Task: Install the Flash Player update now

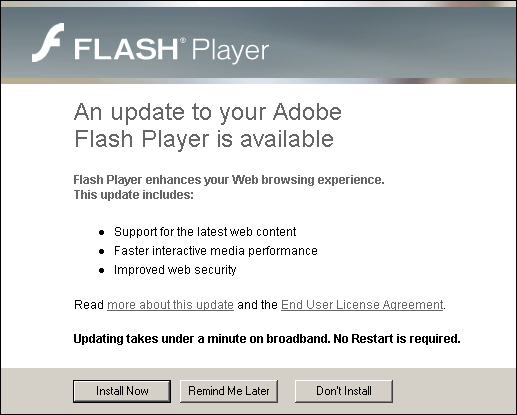Action: coord(122,391)
